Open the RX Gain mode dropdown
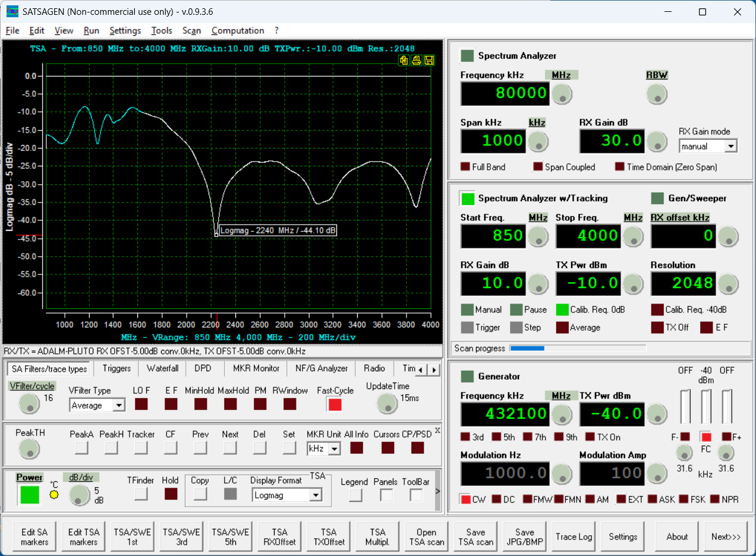The width and height of the screenshot is (756, 556). [x=730, y=146]
